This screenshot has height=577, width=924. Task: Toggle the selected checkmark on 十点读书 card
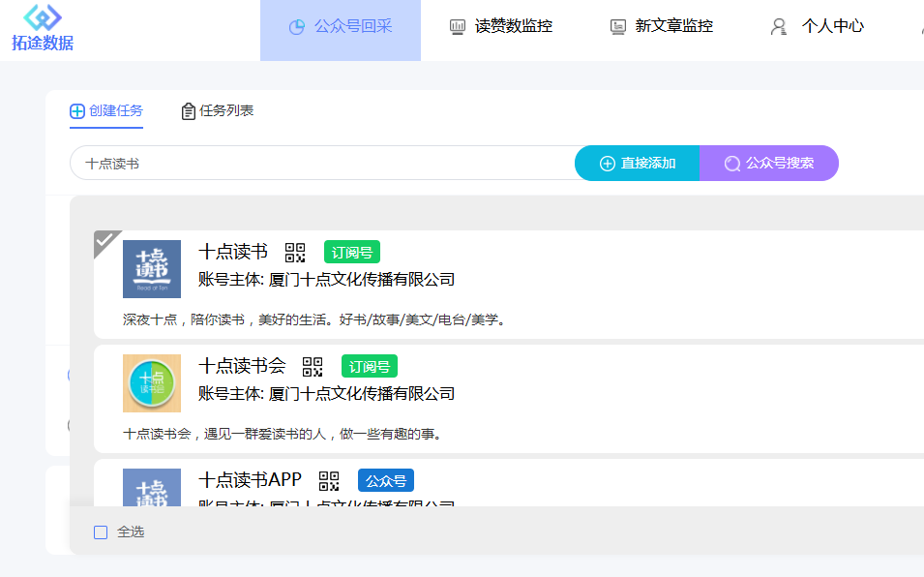click(x=104, y=240)
